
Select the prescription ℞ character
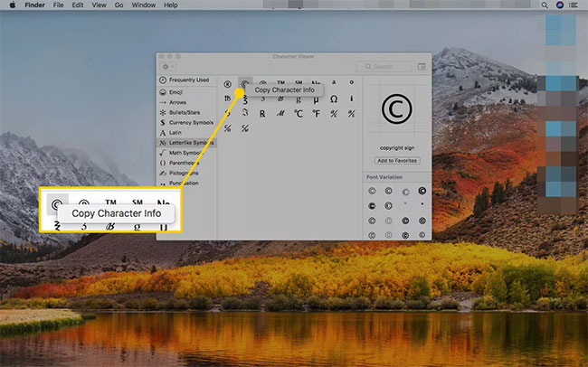[x=262, y=114]
